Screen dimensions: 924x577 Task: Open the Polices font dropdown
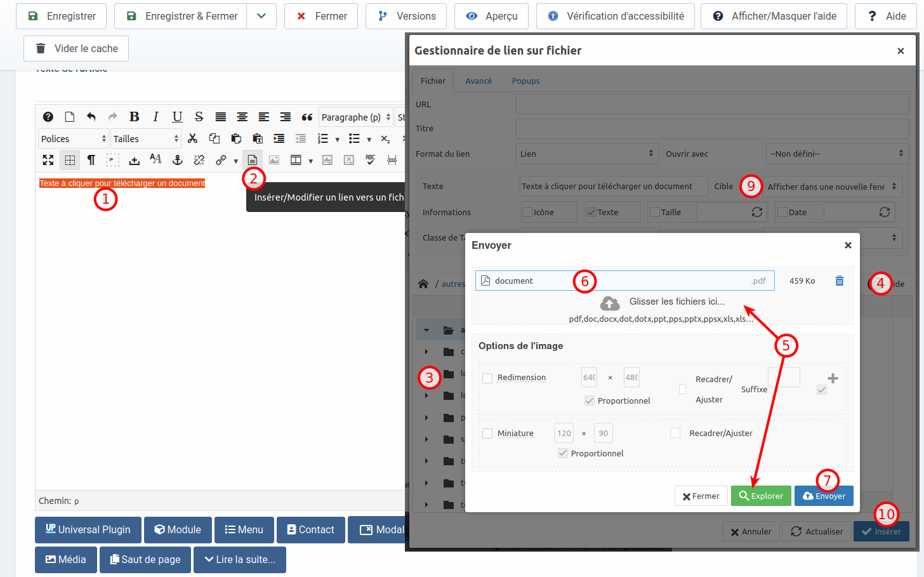pyautogui.click(x=73, y=138)
